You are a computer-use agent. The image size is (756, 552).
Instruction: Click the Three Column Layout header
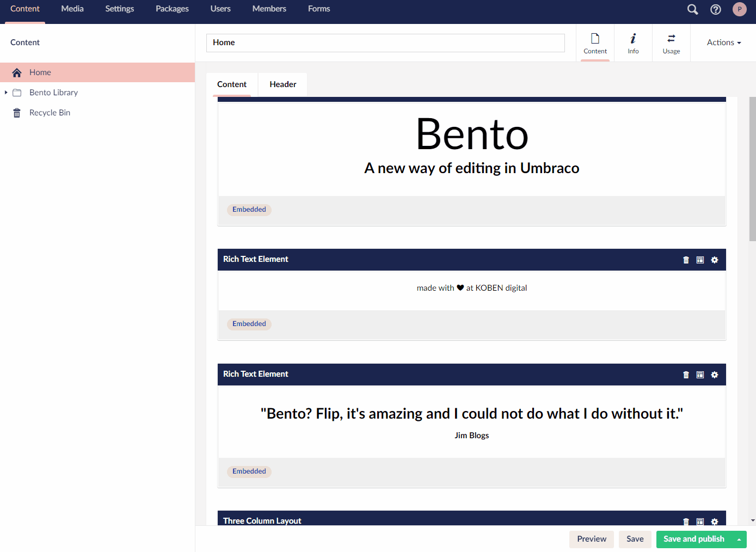(x=472, y=518)
